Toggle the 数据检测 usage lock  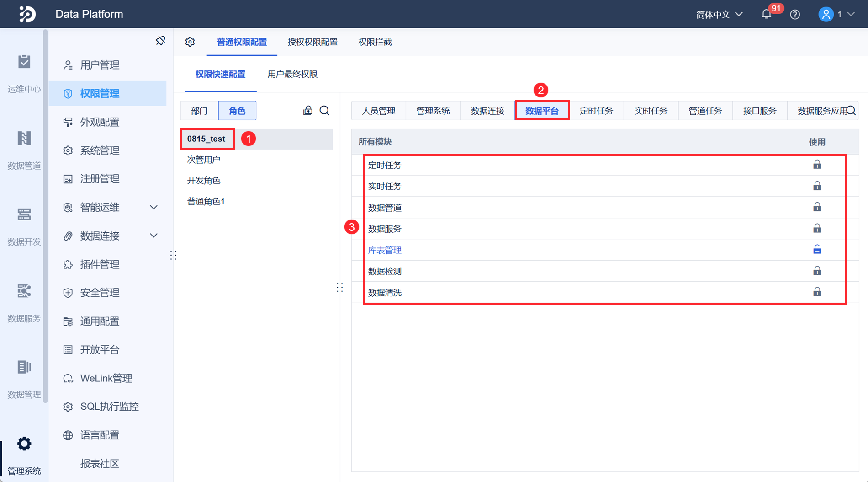(x=817, y=271)
